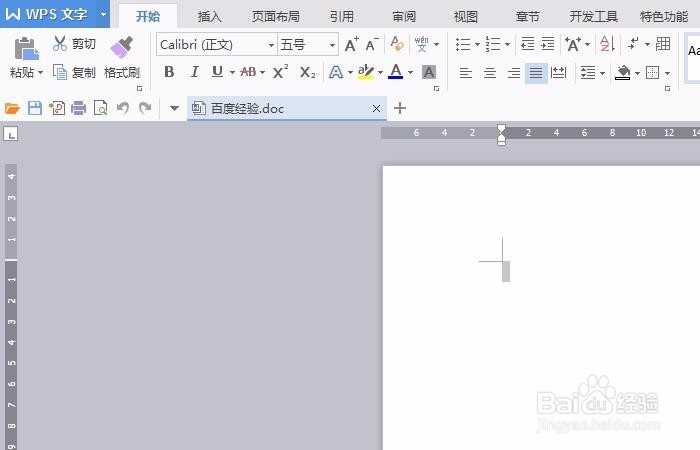Click the sort A-Z icon
700x450 pixels.
607,44
